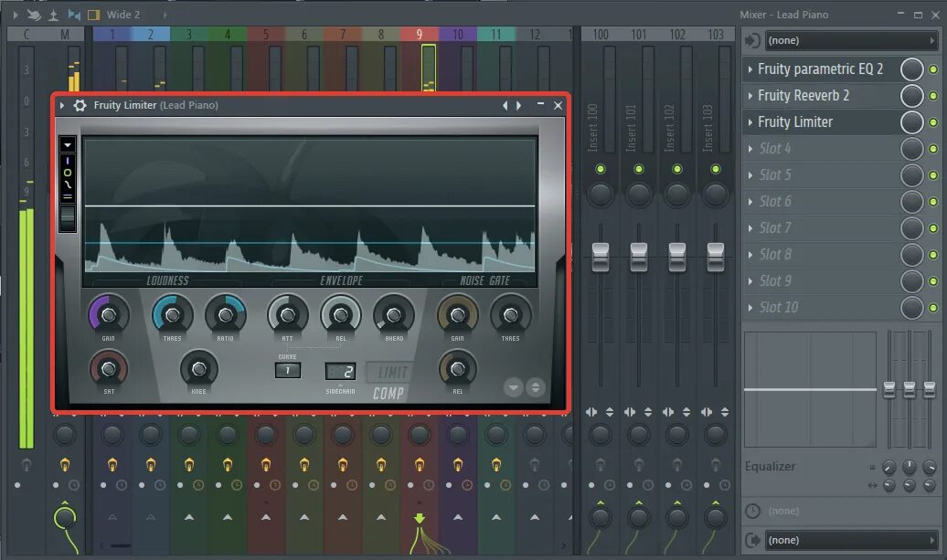
Task: Click the Master track output routing knob
Action: tap(65, 518)
